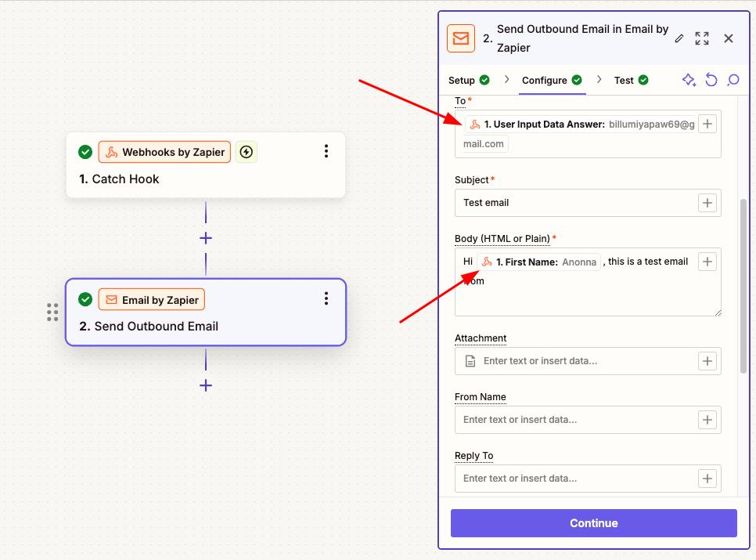Open three-dot menu on Catch Hook step
The width and height of the screenshot is (756, 560).
tap(326, 152)
